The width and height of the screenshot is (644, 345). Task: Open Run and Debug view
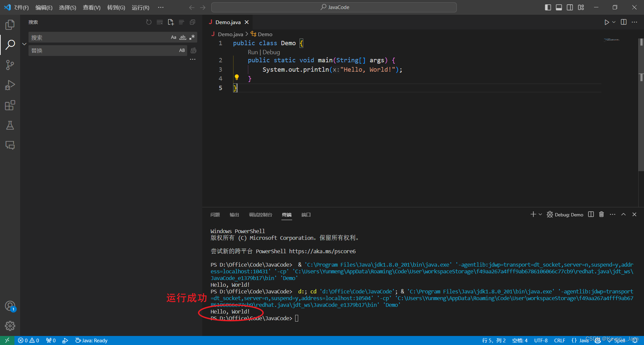click(x=10, y=85)
